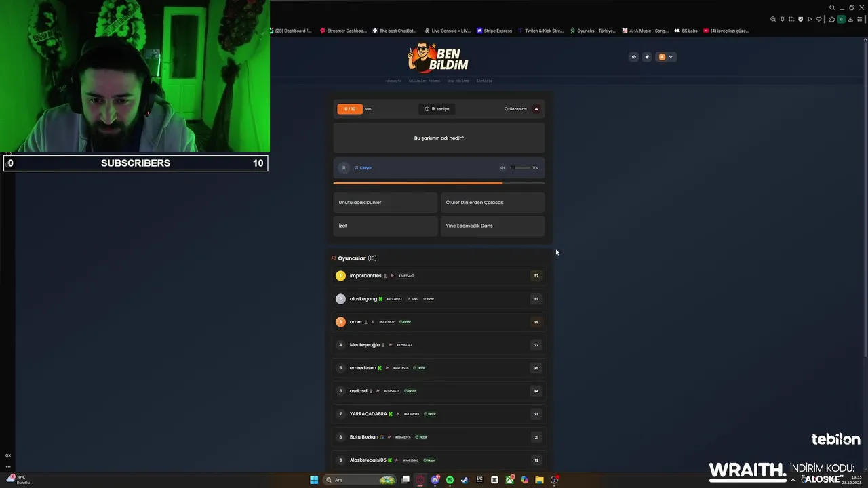Open Task View in taskbar

point(406,480)
